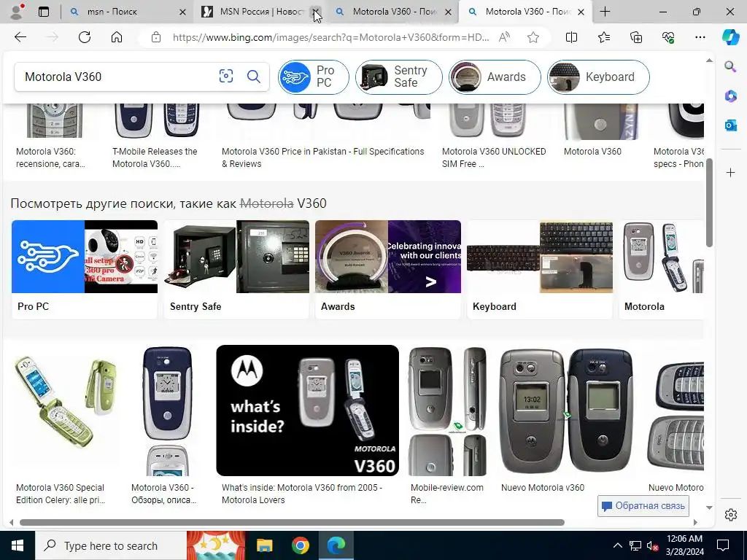Open the 'Keyboard' related search card
The width and height of the screenshot is (747, 560).
(x=540, y=269)
